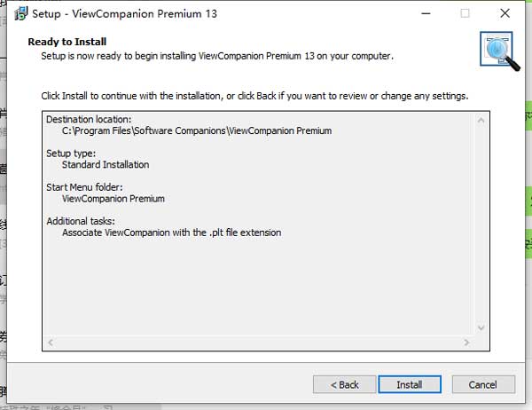Click the setup installer icon in title bar

tap(20, 13)
